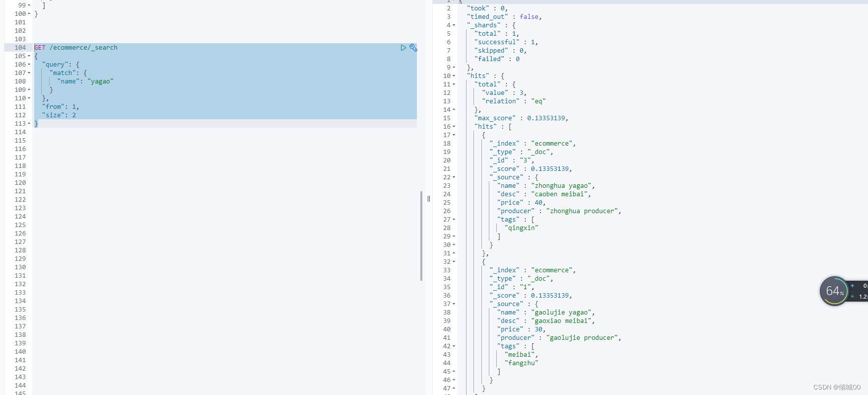Click "caoben meibai" desc value
This screenshot has height=395, width=868.
coord(560,194)
